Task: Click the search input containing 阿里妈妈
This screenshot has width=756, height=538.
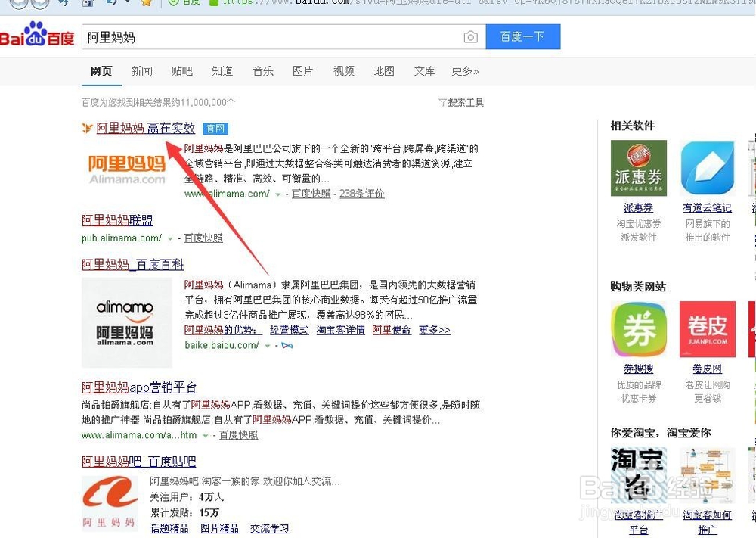Action: coord(283,36)
